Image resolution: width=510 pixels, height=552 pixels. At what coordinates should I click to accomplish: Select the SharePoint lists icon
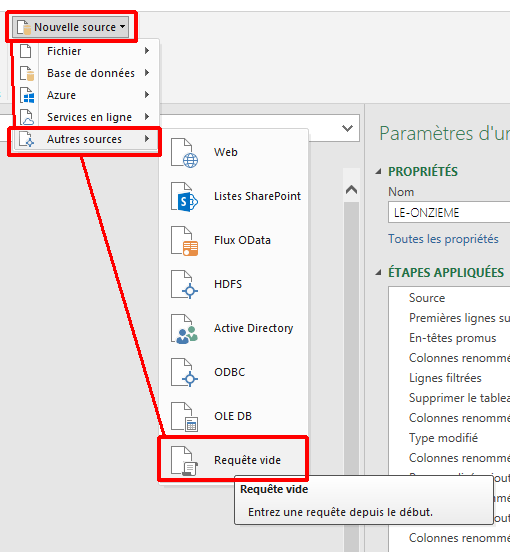point(184,197)
